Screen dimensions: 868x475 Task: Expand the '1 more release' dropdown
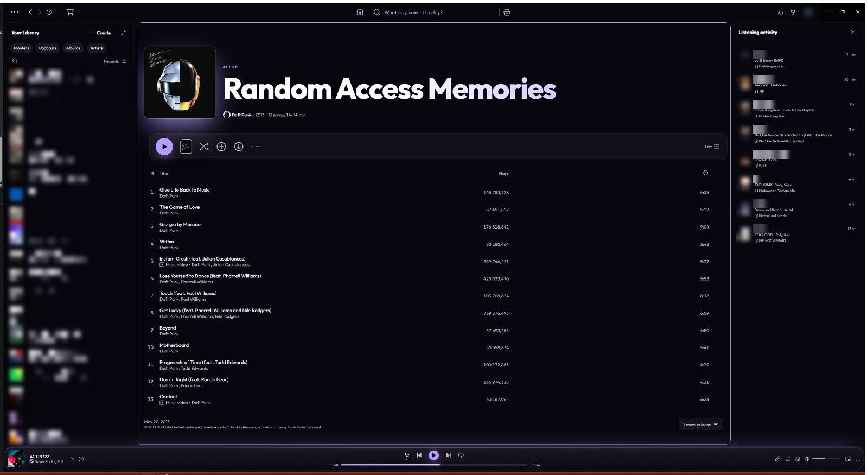tap(700, 425)
